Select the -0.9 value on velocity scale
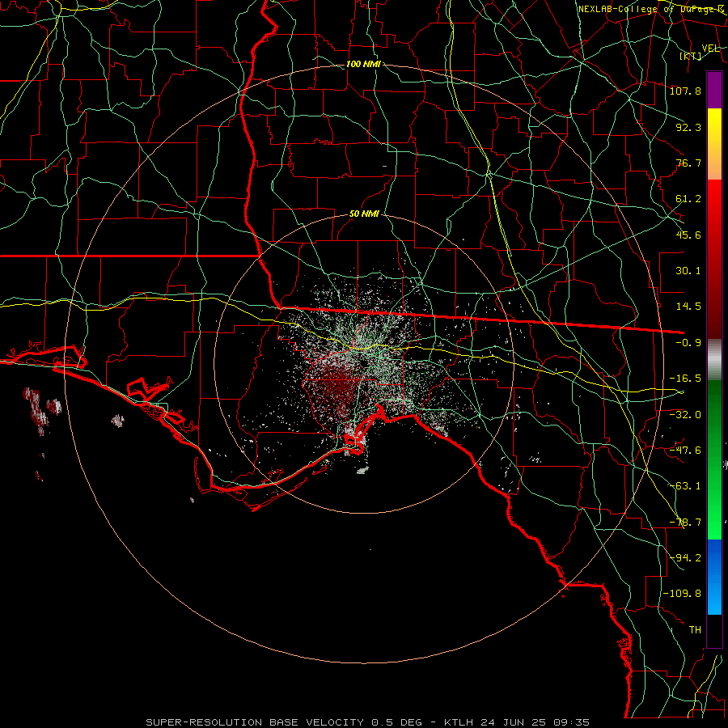This screenshot has height=728, width=728. click(688, 343)
